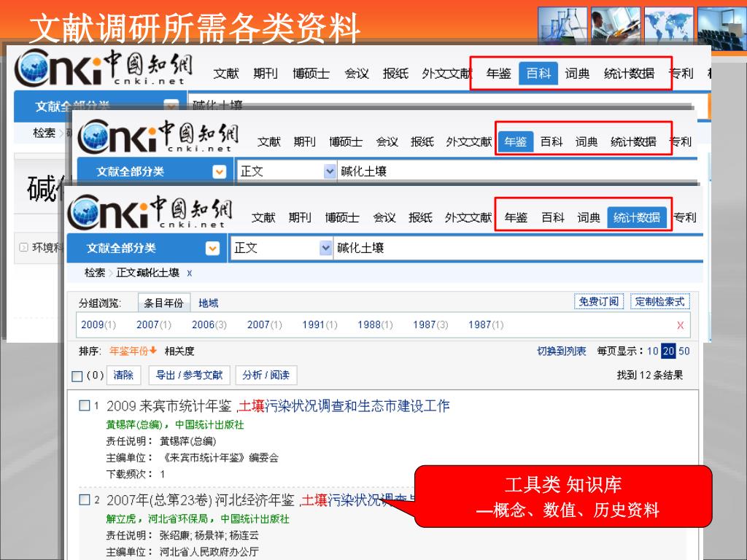The height and width of the screenshot is (560, 747).
Task: Select 统计数据 tab in front window
Action: point(637,217)
